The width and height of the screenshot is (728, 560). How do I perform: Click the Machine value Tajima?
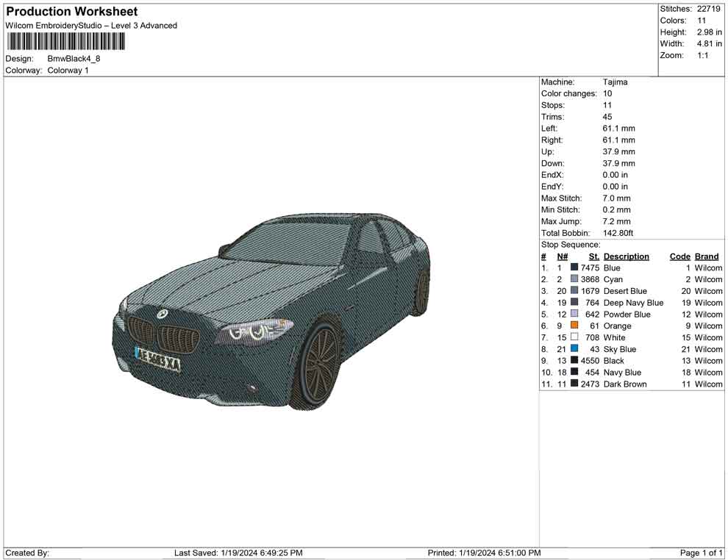615,82
